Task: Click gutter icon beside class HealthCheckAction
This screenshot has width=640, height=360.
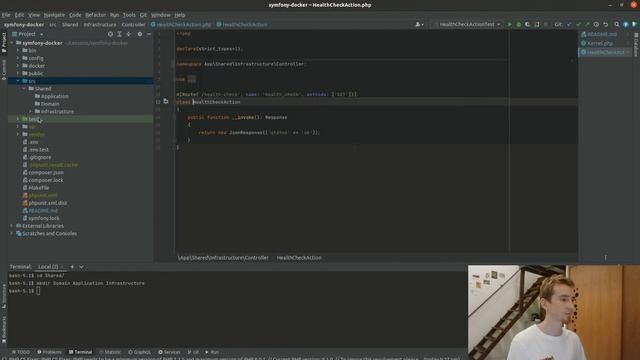Action: click(x=166, y=101)
